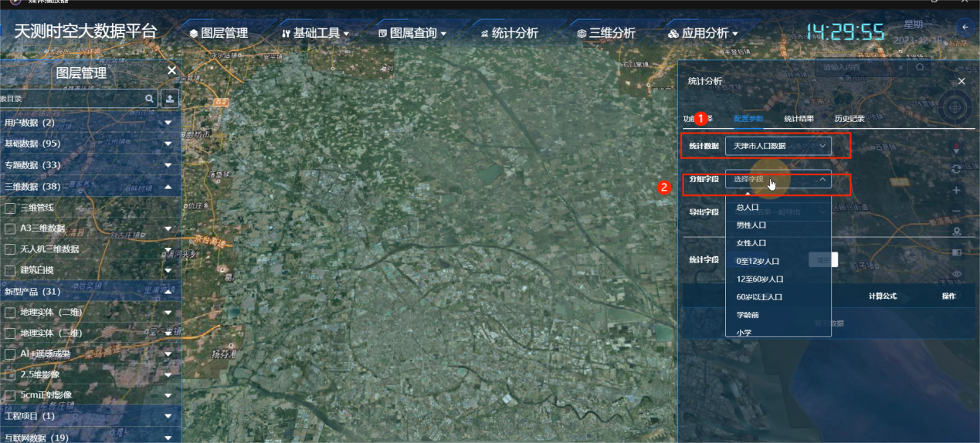980x443 pixels.
Task: Expand the 建筑白模 sublayer arrow
Action: point(168,270)
